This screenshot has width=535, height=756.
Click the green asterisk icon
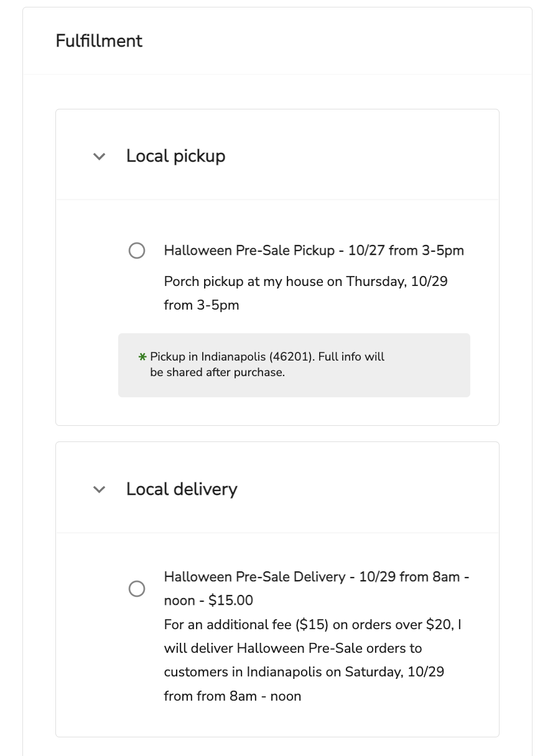coord(142,357)
